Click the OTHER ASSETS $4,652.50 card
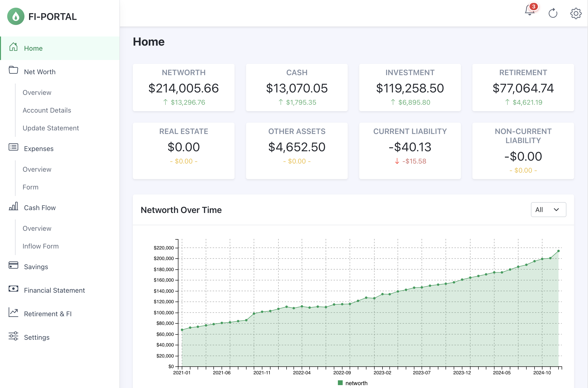The image size is (588, 388). [297, 151]
